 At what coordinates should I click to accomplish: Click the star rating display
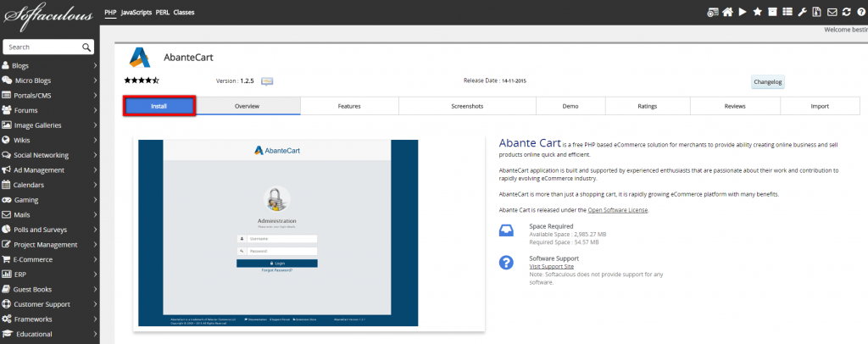[x=142, y=80]
